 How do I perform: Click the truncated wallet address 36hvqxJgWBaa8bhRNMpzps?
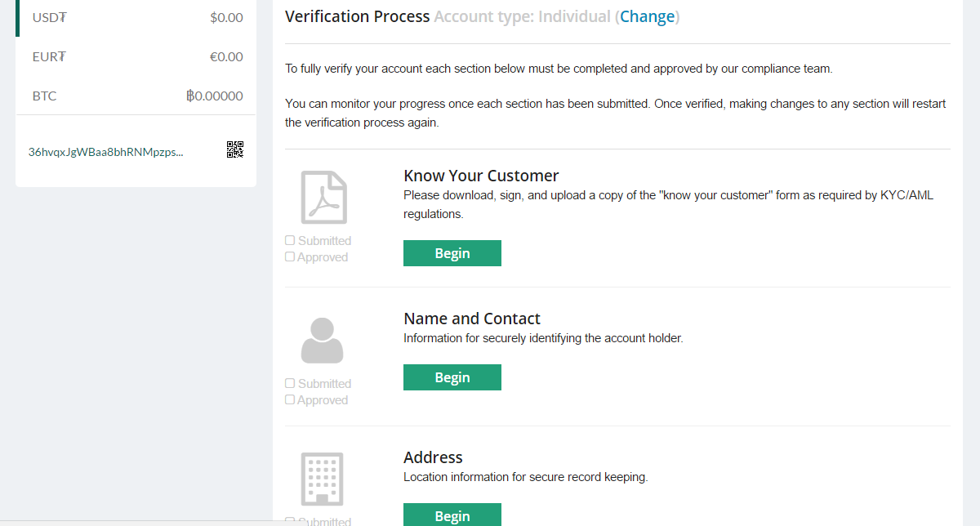tap(105, 152)
